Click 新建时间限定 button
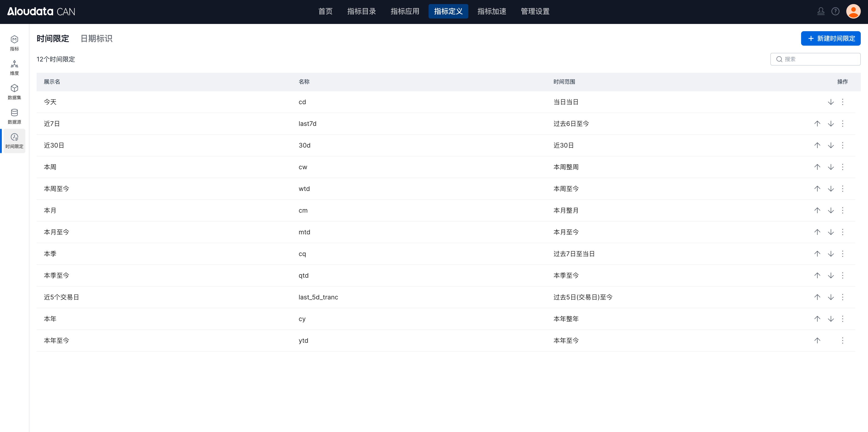 pyautogui.click(x=830, y=38)
